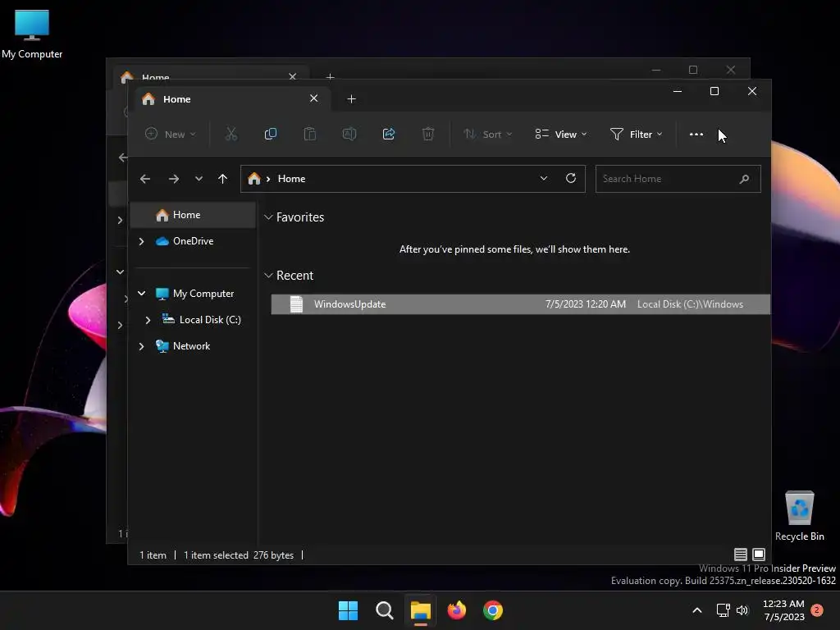Add new tab in the back window
Viewport: 840px width, 630px height.
pyautogui.click(x=331, y=76)
